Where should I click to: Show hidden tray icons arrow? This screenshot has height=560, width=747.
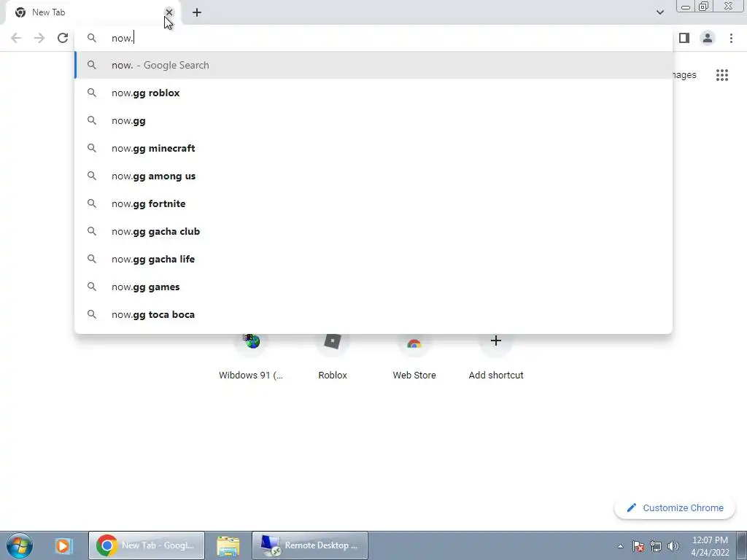(x=620, y=546)
